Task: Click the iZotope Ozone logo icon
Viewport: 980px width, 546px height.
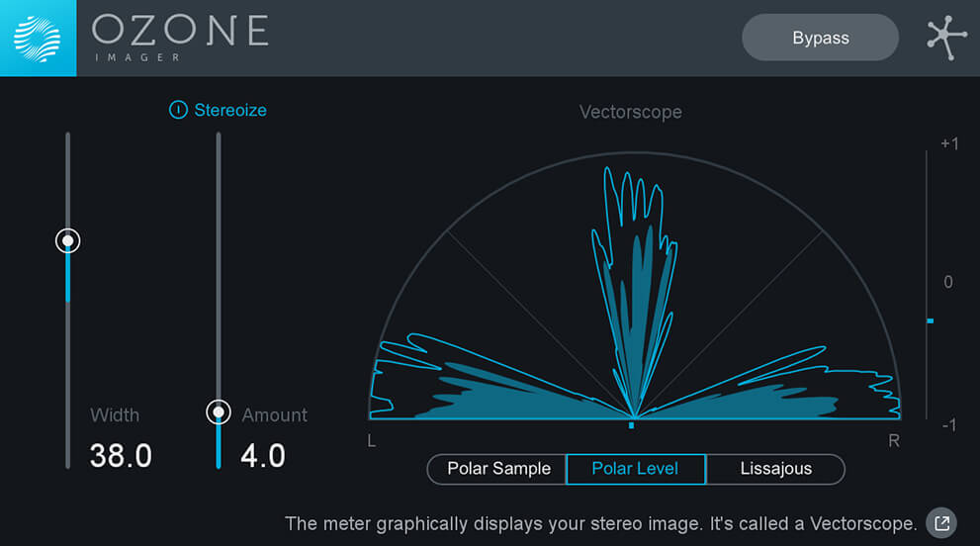Action: (39, 39)
